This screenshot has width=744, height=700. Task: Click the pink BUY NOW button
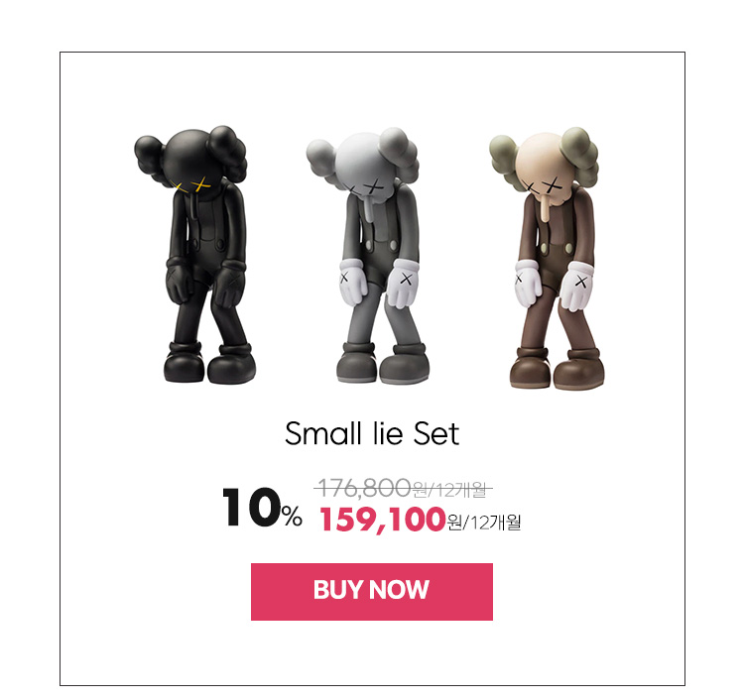click(372, 591)
